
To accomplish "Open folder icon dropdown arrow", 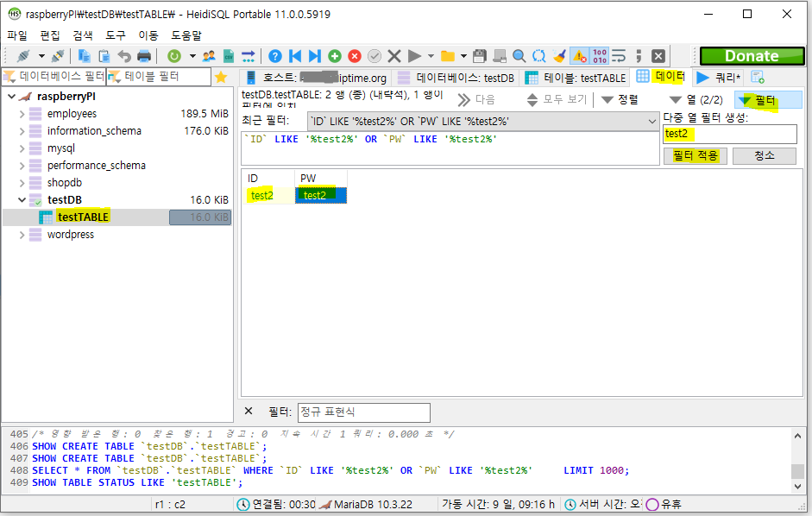I will tap(463, 56).
